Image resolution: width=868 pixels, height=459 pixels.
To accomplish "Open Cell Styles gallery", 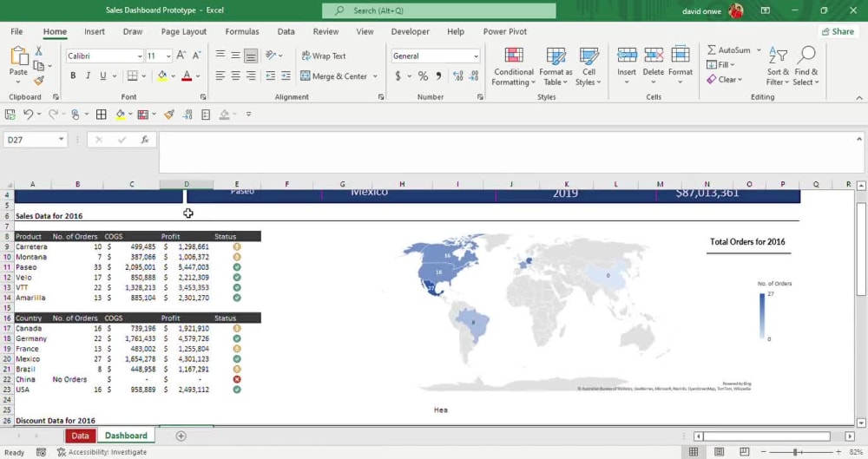I will tap(589, 67).
